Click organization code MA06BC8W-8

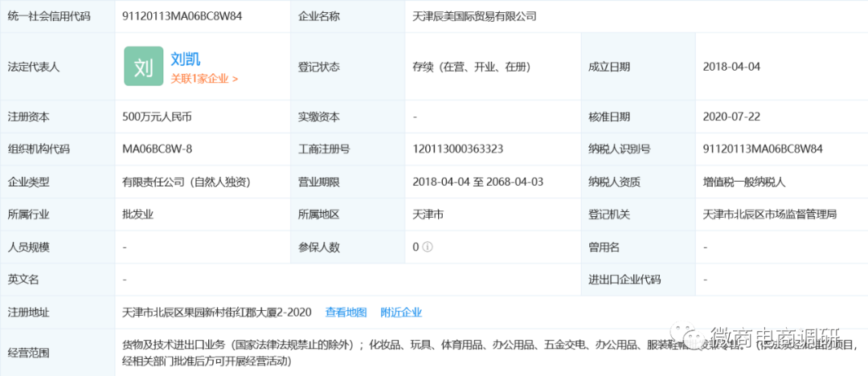158,149
